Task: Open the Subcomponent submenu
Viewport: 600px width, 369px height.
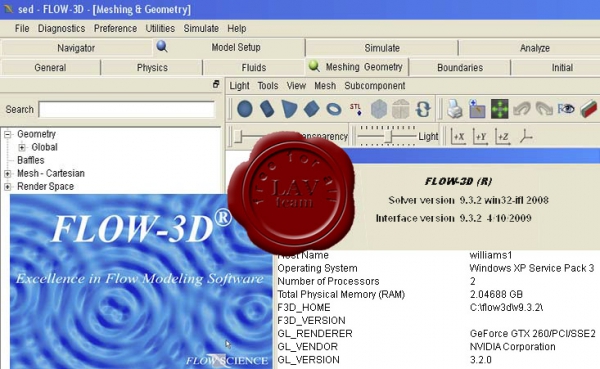Action: point(375,86)
